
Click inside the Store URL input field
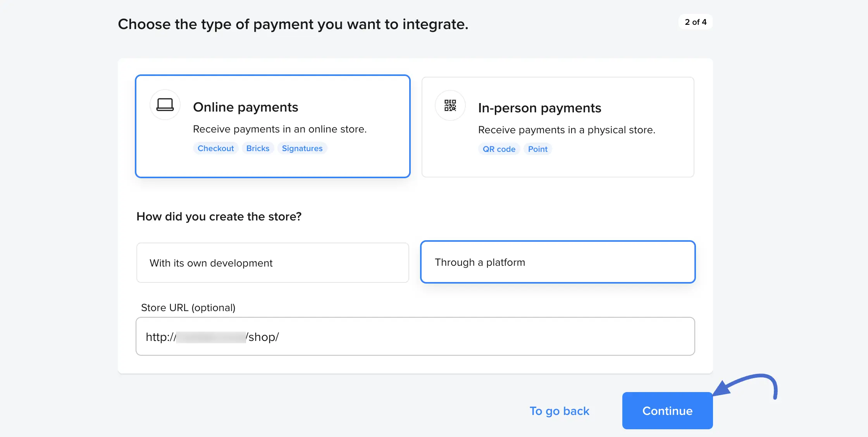[415, 336]
